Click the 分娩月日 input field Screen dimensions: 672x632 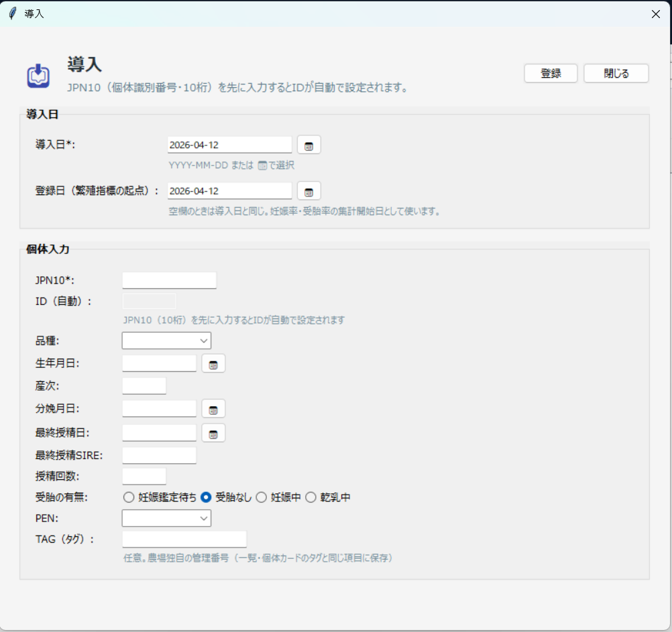click(160, 409)
